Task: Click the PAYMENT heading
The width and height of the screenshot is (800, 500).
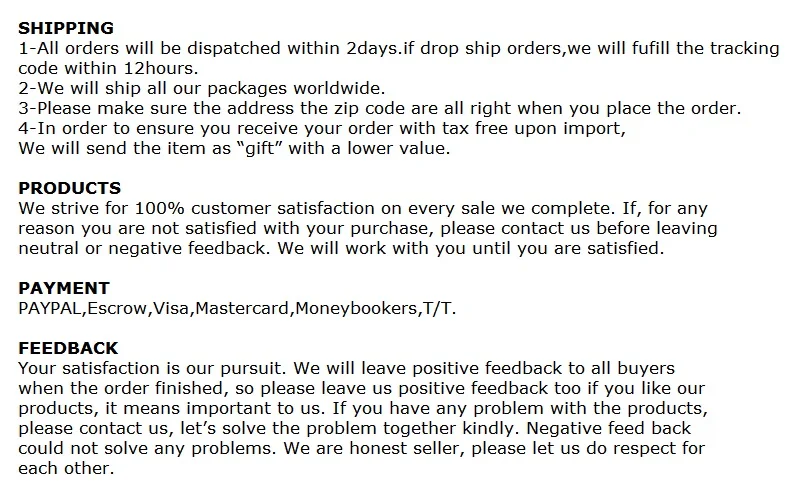Action: tap(64, 288)
